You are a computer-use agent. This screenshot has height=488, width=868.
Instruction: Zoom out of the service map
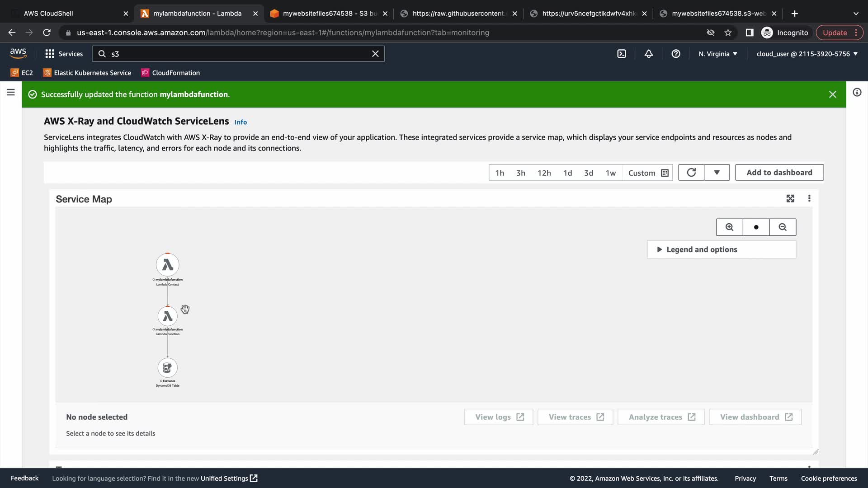(x=783, y=227)
